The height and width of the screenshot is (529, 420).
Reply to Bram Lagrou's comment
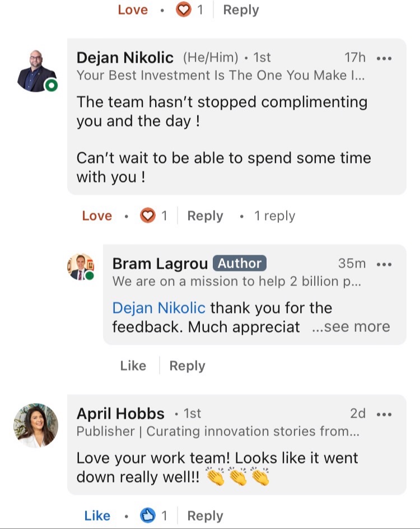187,366
